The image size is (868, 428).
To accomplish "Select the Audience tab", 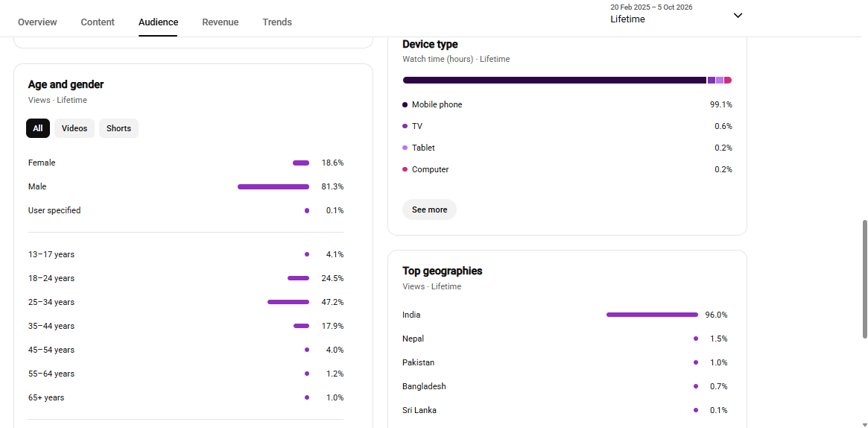I will (x=158, y=22).
